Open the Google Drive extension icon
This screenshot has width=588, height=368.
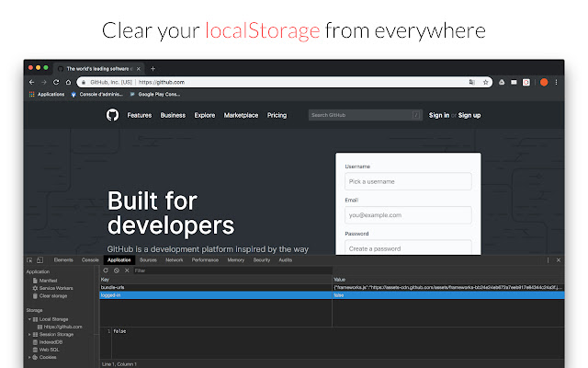coord(502,82)
